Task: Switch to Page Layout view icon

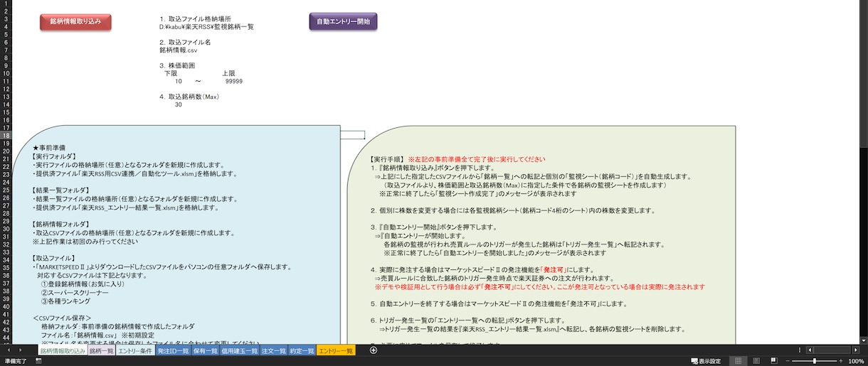Action: coord(756,361)
